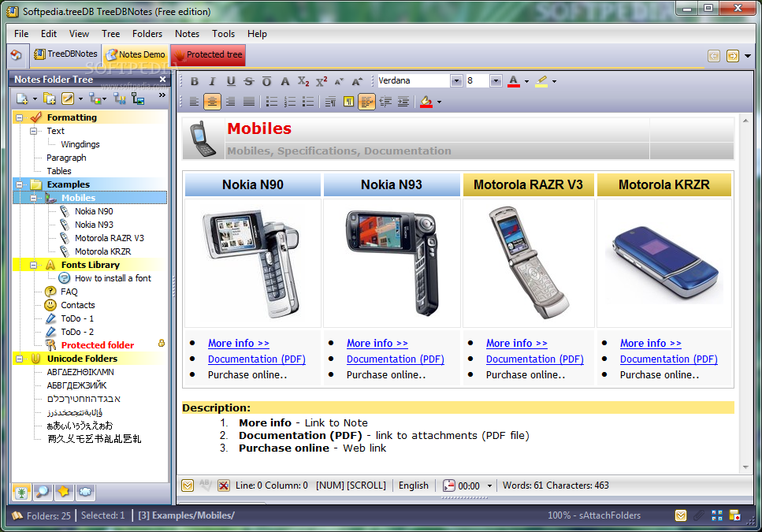Click the Motorola KRZR phone image

[x=664, y=262]
